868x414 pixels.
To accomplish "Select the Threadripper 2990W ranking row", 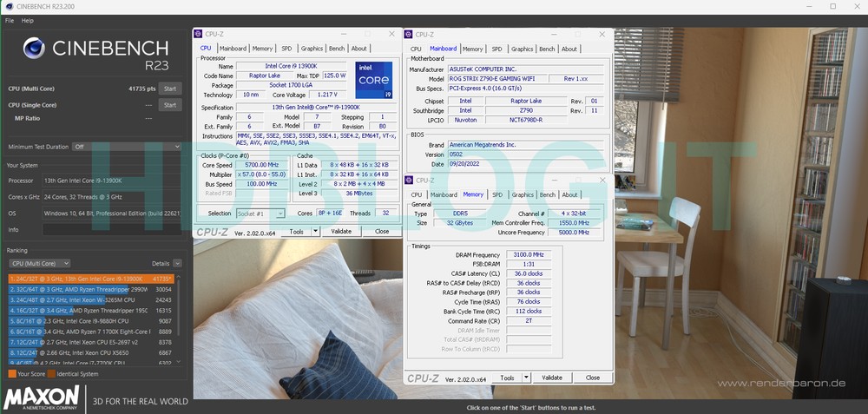I will pos(91,290).
